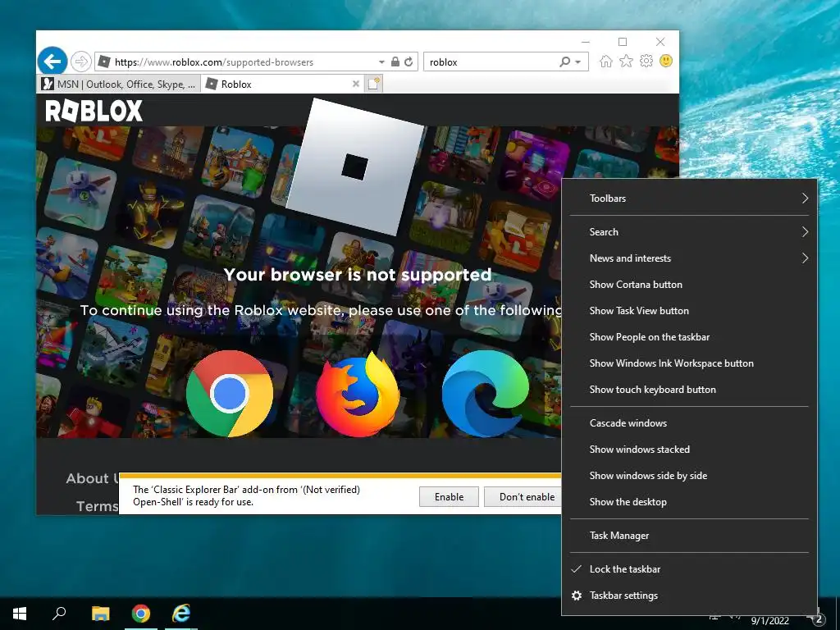The width and height of the screenshot is (840, 630).
Task: Click the Forward arrow button
Action: coord(81,62)
